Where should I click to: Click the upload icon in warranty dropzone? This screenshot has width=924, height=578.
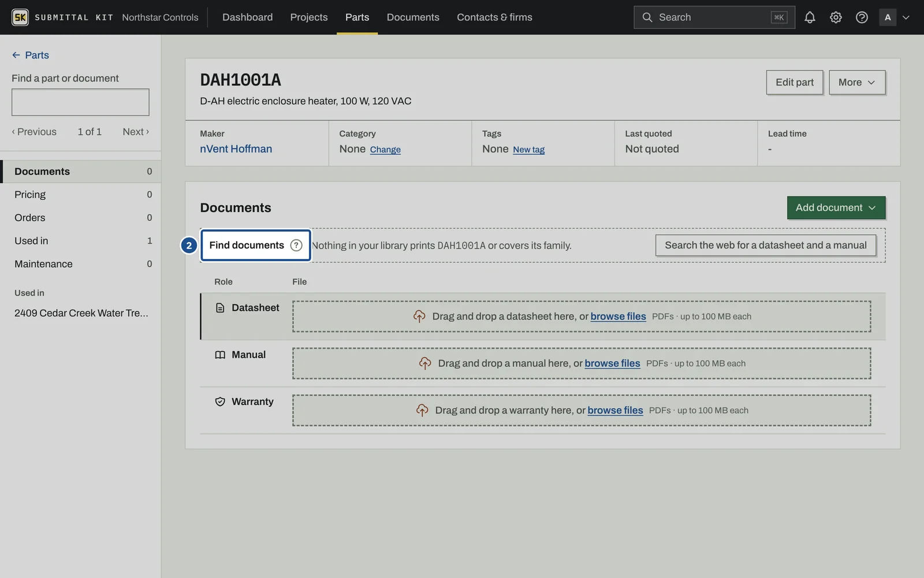pyautogui.click(x=422, y=410)
